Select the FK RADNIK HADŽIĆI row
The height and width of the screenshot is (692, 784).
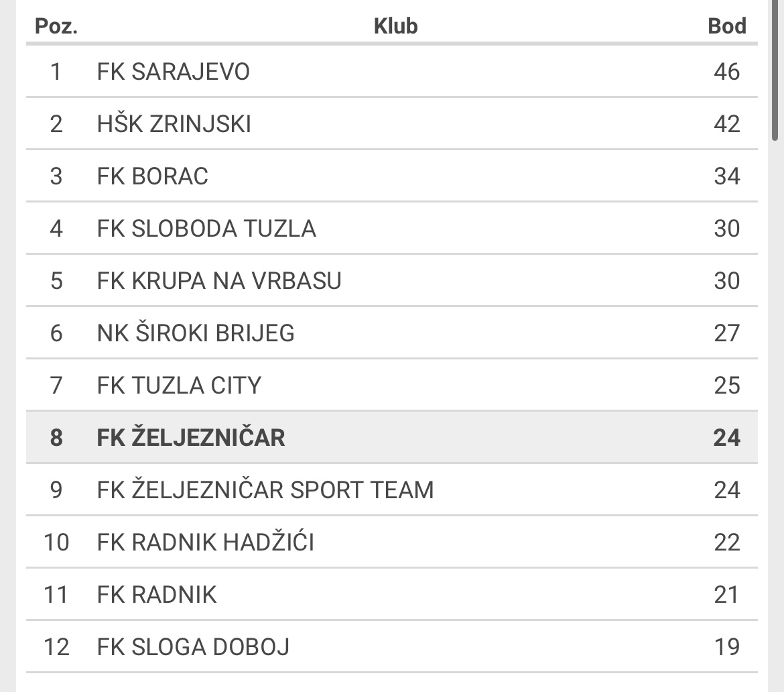pyautogui.click(x=391, y=542)
